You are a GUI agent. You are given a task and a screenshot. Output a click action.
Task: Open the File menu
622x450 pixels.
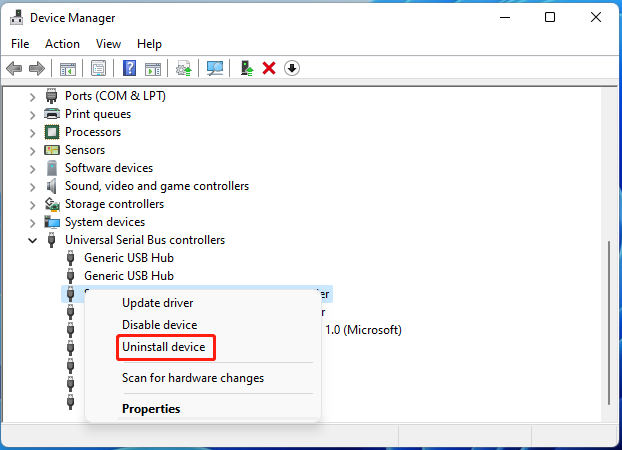coord(20,44)
